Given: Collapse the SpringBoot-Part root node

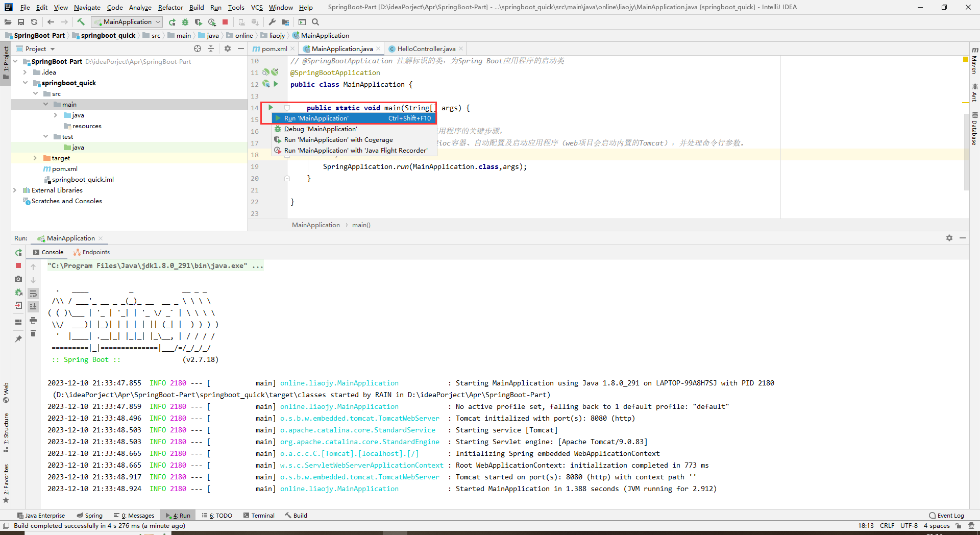Looking at the screenshot, I should tap(15, 61).
